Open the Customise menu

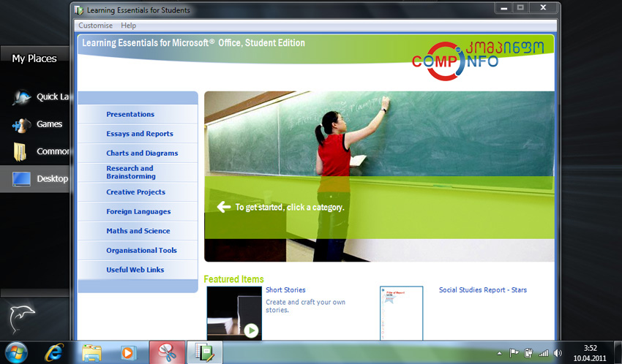(x=95, y=26)
